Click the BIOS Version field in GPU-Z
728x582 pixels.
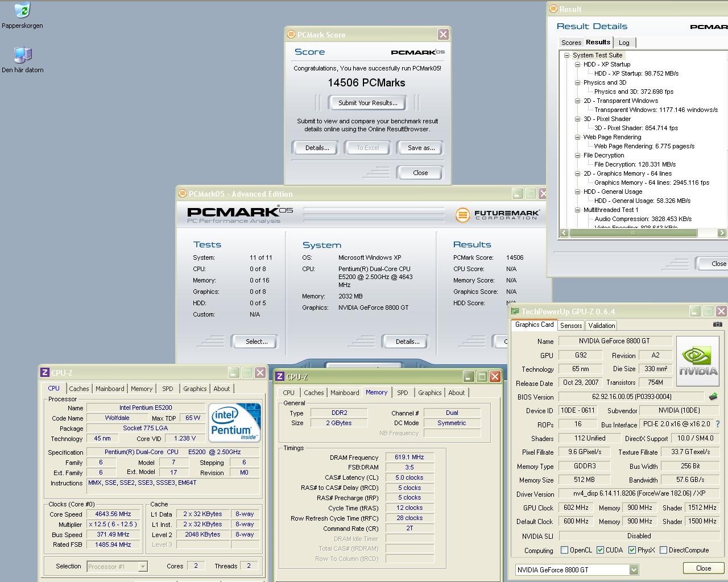[632, 397]
